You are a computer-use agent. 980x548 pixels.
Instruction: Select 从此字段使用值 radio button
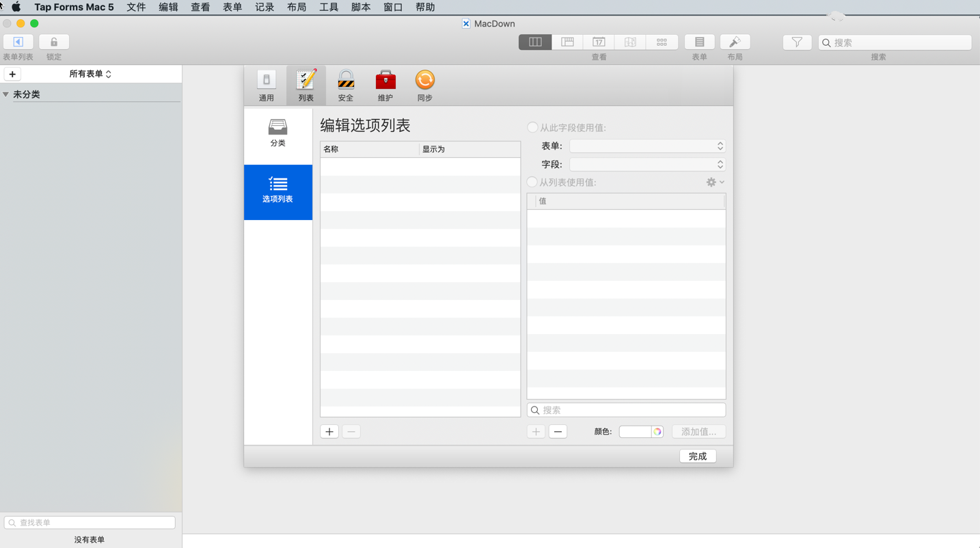[532, 127]
